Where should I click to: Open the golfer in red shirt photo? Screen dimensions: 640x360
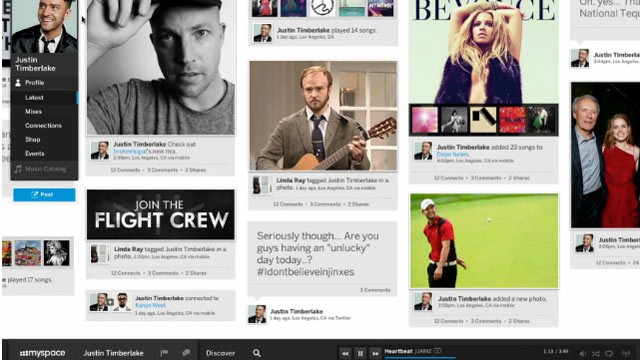coord(484,241)
